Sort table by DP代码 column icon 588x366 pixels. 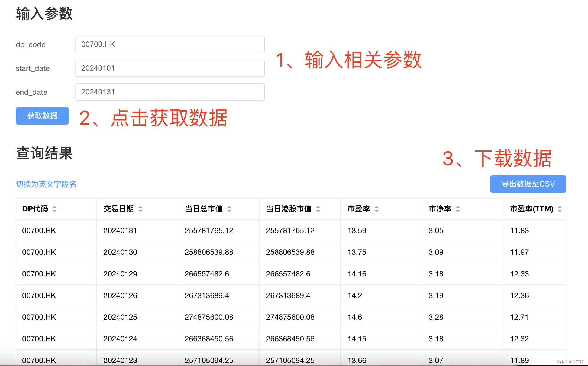point(54,209)
